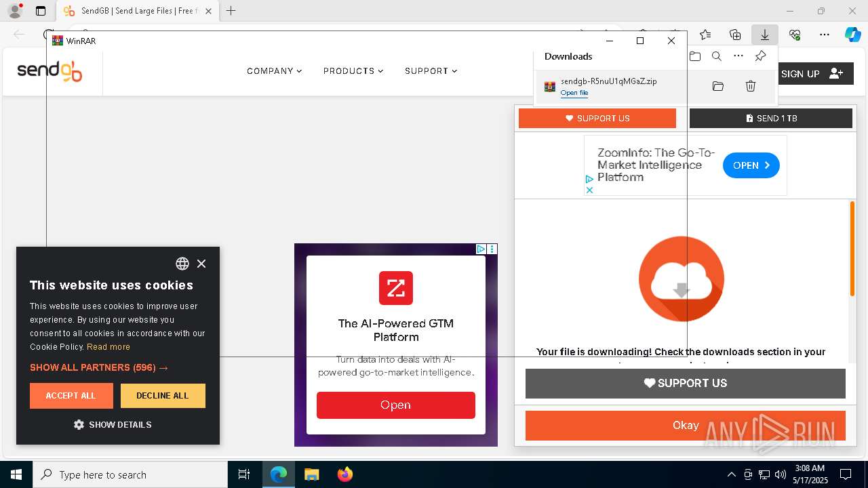Click the WinRAR title bar icon

point(58,41)
